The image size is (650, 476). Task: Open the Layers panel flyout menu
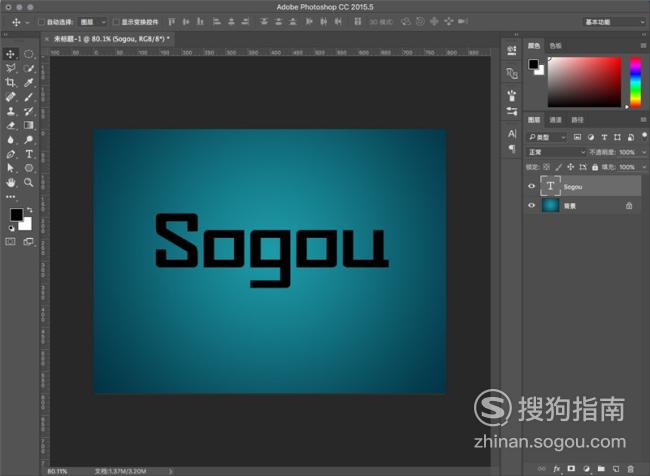pos(643,119)
